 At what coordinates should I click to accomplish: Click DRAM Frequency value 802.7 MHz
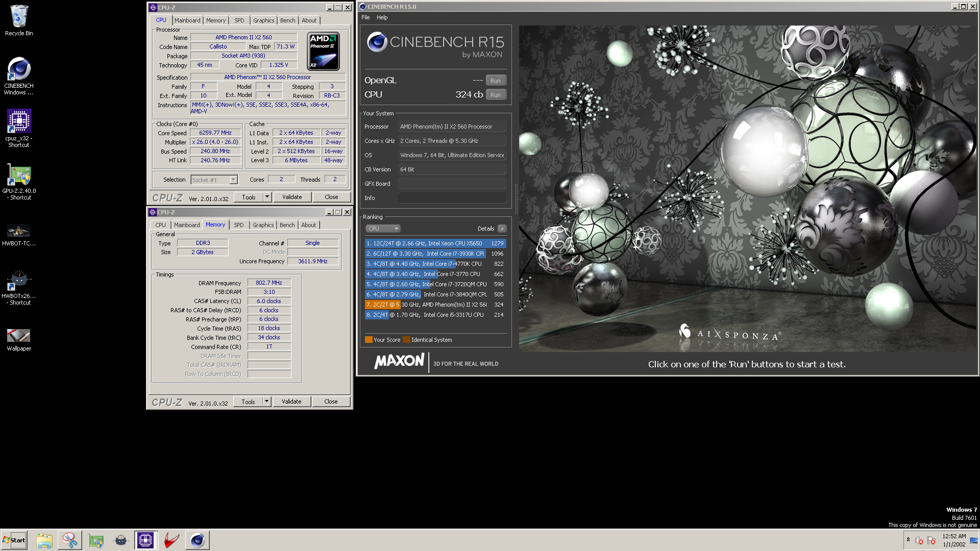pyautogui.click(x=269, y=283)
